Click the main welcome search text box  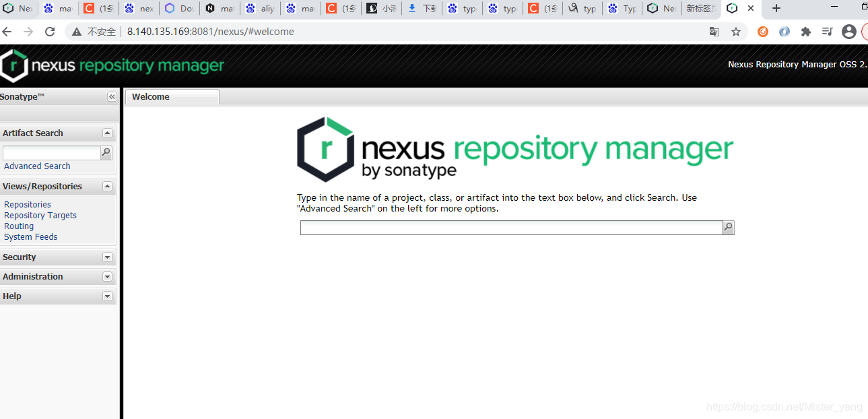pyautogui.click(x=511, y=228)
